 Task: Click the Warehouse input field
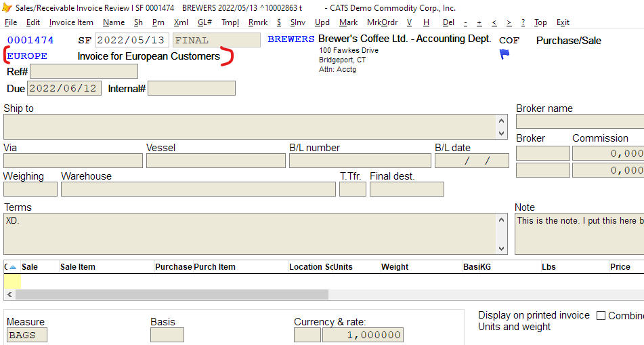(x=198, y=189)
